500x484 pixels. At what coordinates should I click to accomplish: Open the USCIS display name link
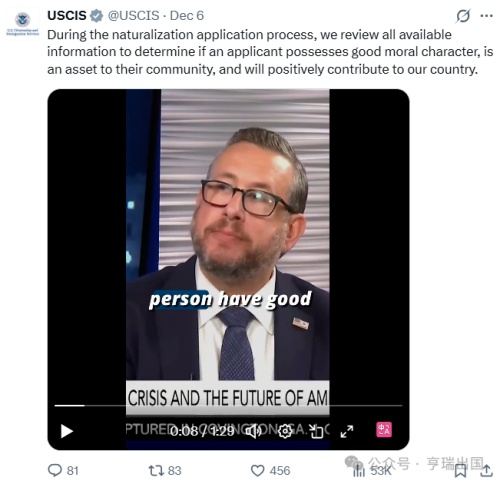point(67,16)
